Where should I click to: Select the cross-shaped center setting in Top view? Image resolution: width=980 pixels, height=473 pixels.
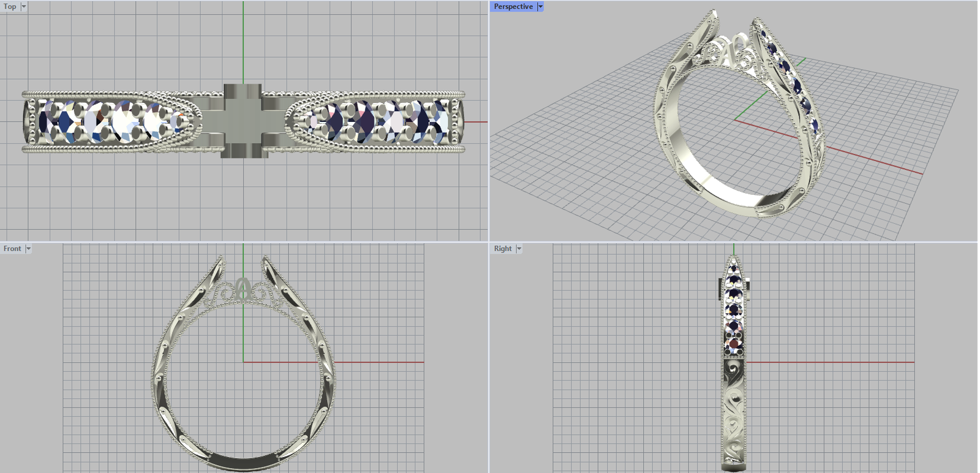pos(243,121)
